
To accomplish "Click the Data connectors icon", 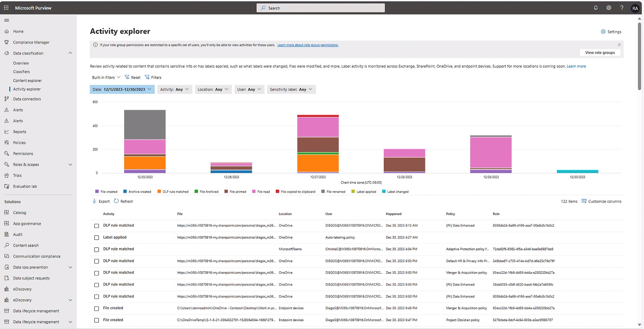I will tap(7, 99).
